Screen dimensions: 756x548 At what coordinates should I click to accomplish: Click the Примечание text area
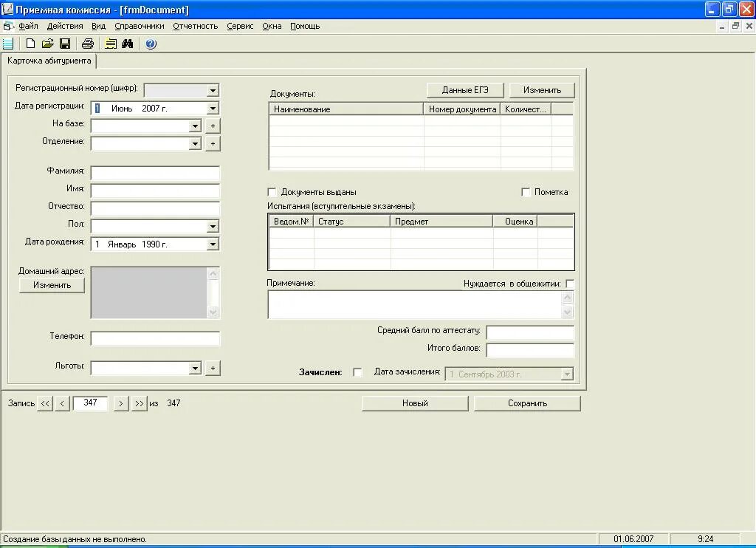[415, 304]
